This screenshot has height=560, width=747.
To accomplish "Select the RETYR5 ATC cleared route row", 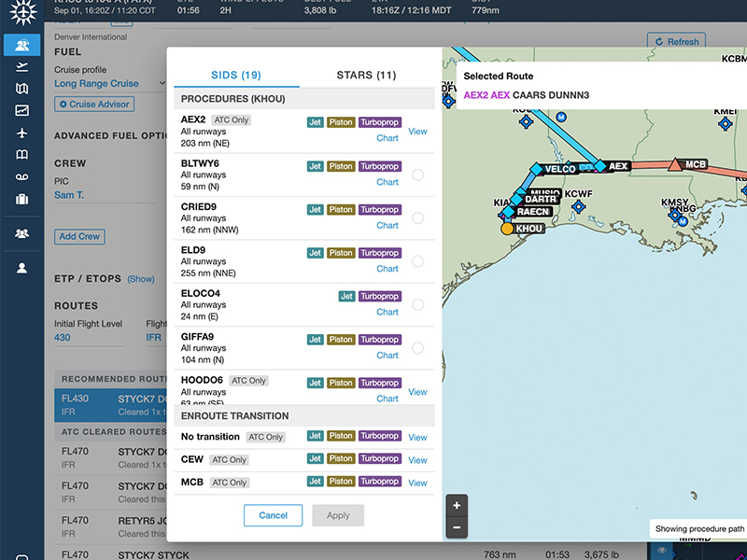I will click(110, 526).
